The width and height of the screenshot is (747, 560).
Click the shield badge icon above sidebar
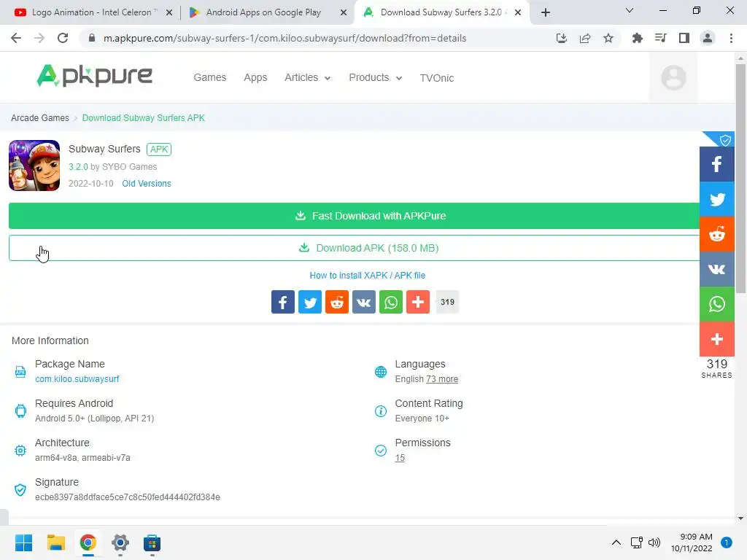725,140
